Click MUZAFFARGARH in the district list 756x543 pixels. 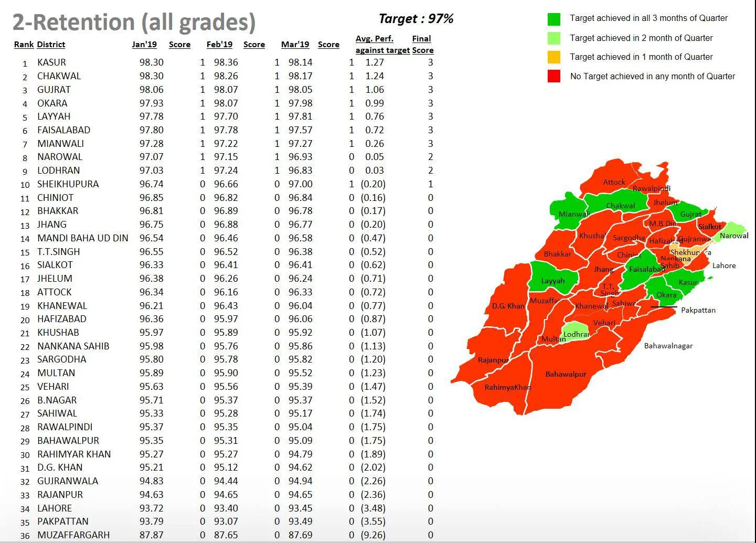pos(73,535)
